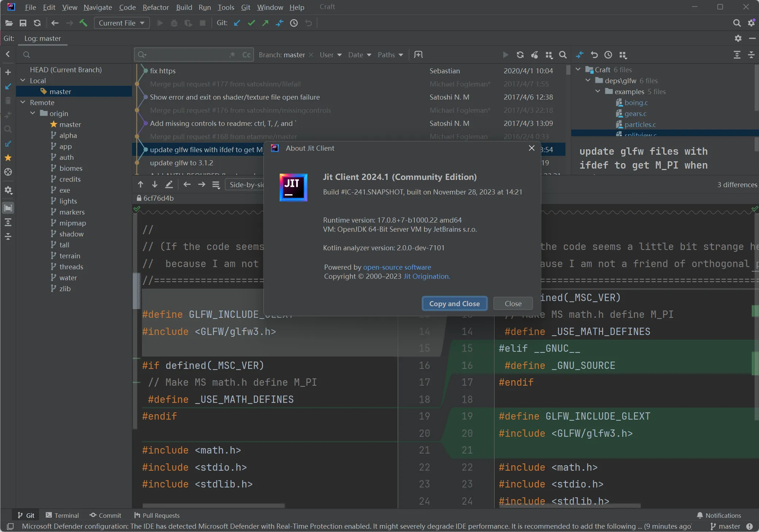Collapse the examples folder in changes tree
Image resolution: width=759 pixels, height=532 pixels.
click(598, 91)
